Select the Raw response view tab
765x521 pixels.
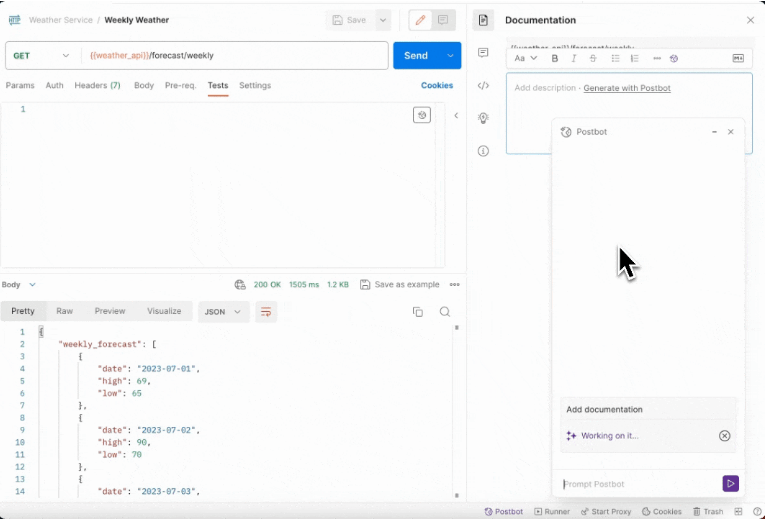coord(64,311)
